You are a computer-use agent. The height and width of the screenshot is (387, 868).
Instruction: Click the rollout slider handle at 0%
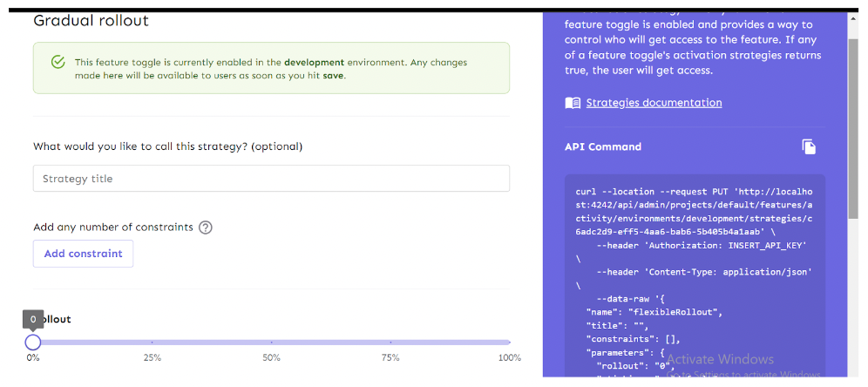(x=33, y=342)
